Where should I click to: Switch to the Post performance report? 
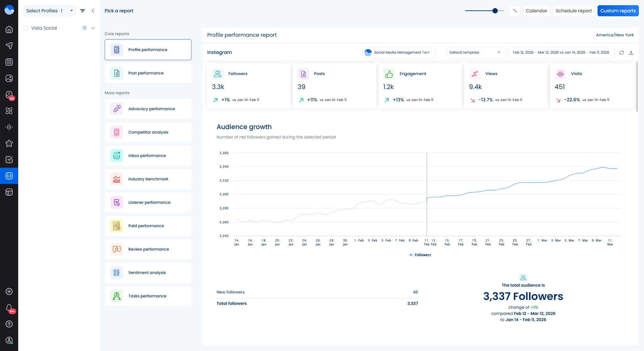point(148,73)
